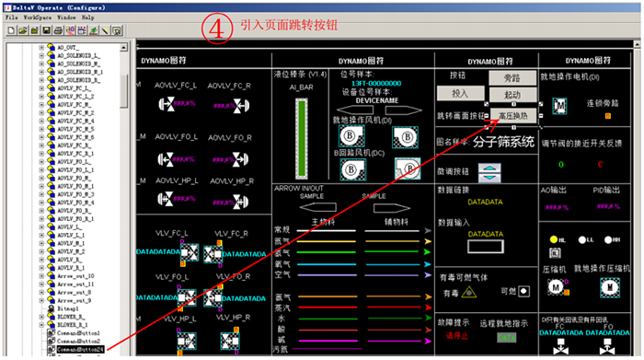The image size is (644, 360).
Task: Click the fine-tune up/down arrow stepper
Action: [489, 173]
